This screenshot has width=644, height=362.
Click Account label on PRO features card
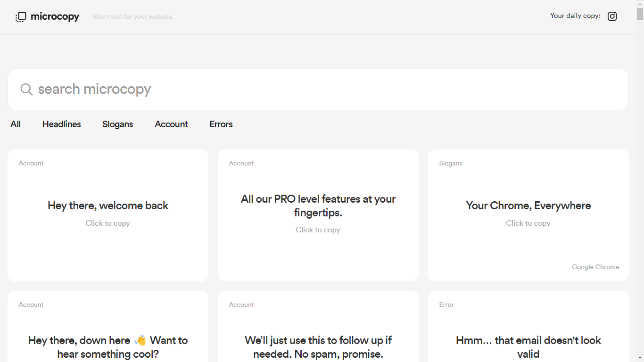[241, 163]
